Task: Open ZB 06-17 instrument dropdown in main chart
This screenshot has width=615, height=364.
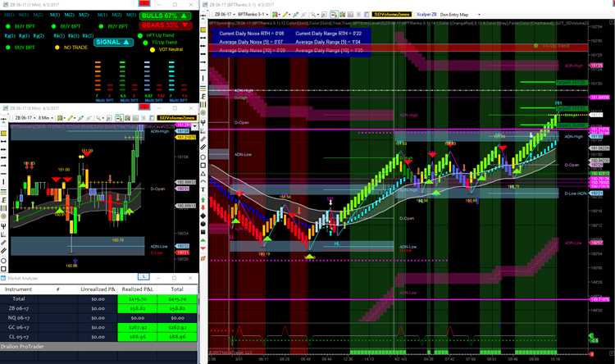Action: pyautogui.click(x=225, y=14)
